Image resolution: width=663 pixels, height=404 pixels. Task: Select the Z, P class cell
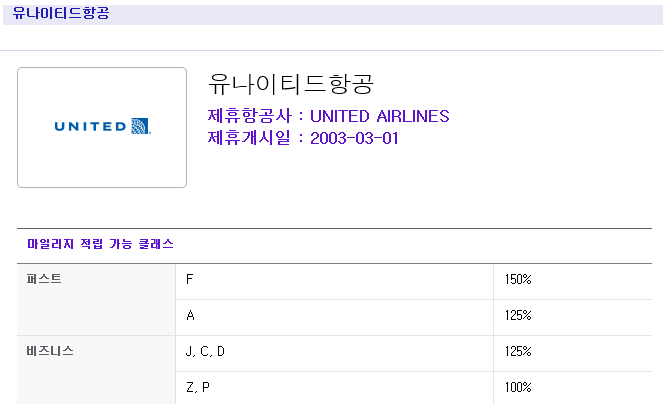click(x=334, y=388)
